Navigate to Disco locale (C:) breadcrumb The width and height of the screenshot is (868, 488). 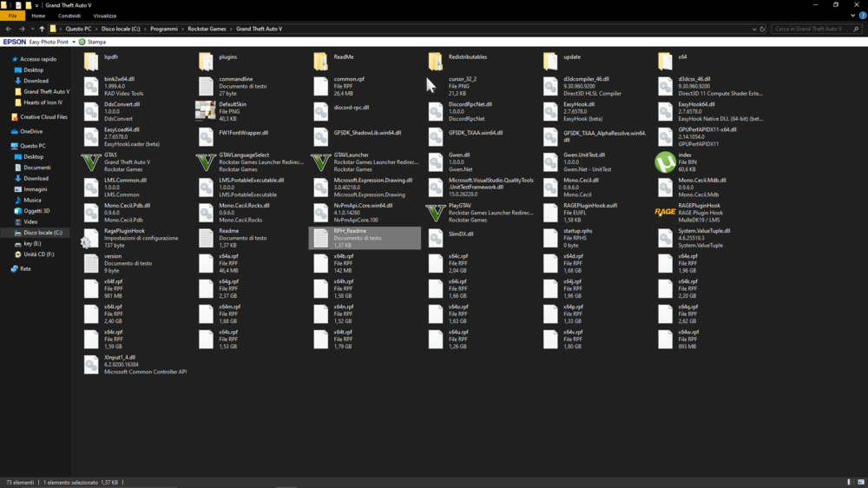(121, 29)
